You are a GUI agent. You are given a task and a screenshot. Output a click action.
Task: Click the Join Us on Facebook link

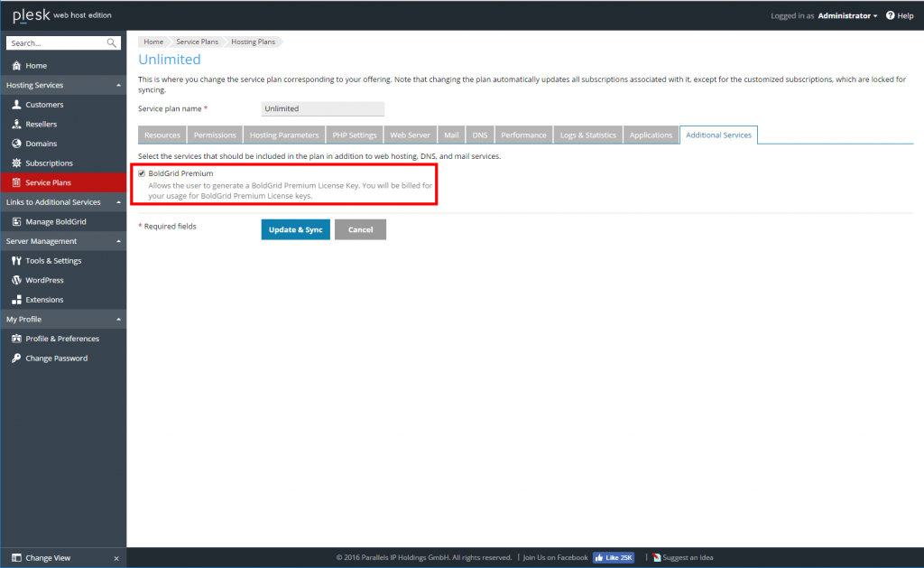click(555, 557)
